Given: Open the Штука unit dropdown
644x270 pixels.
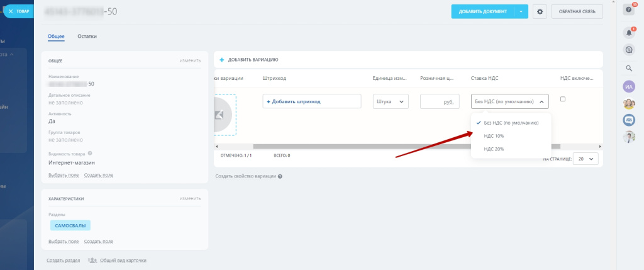Looking at the screenshot, I should (x=390, y=101).
